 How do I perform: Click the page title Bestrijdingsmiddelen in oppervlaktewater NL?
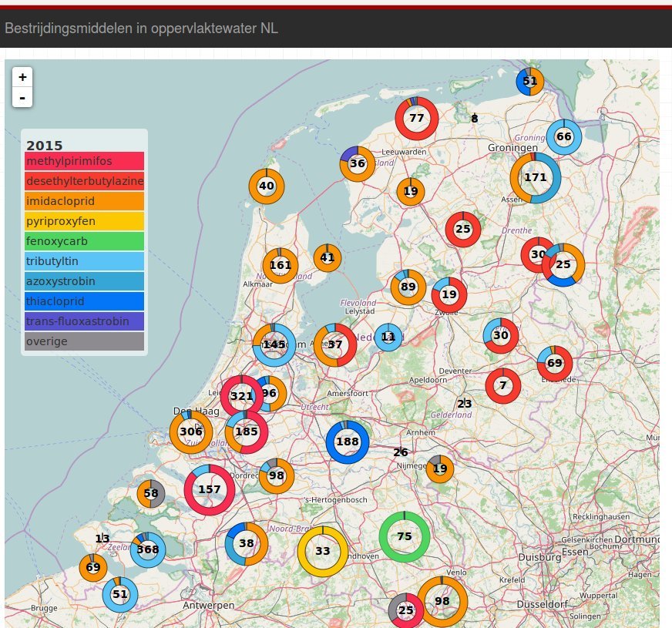[x=141, y=29]
